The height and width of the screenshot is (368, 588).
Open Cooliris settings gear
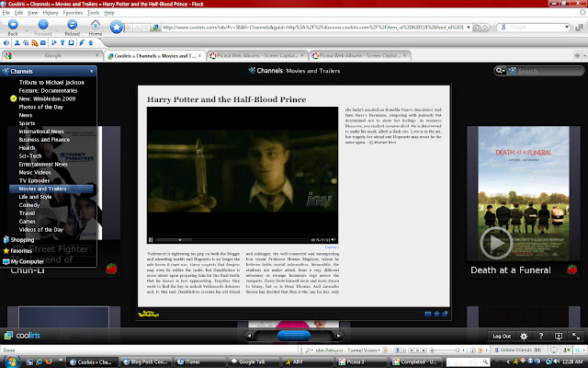click(x=524, y=336)
